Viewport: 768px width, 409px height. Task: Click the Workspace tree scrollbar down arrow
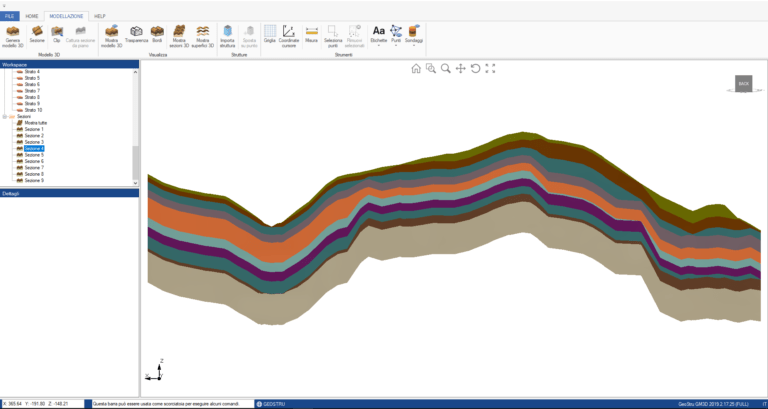pos(136,181)
